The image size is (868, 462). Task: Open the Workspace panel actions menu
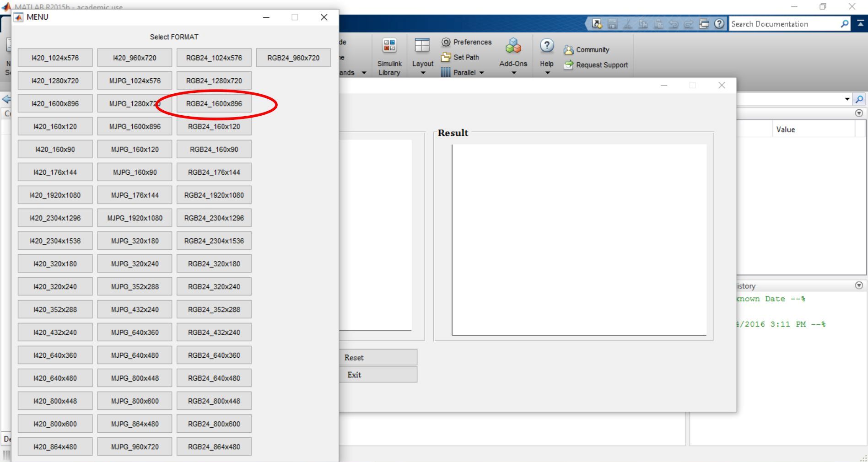pyautogui.click(x=859, y=113)
